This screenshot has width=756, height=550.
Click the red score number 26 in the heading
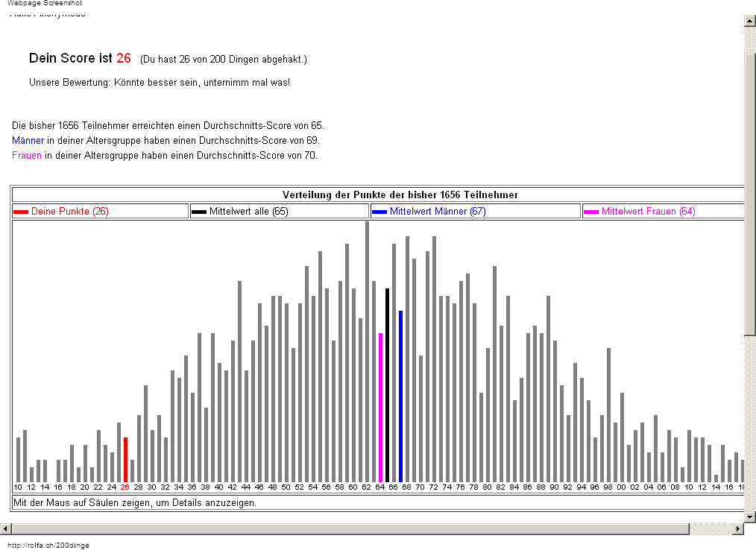click(124, 58)
